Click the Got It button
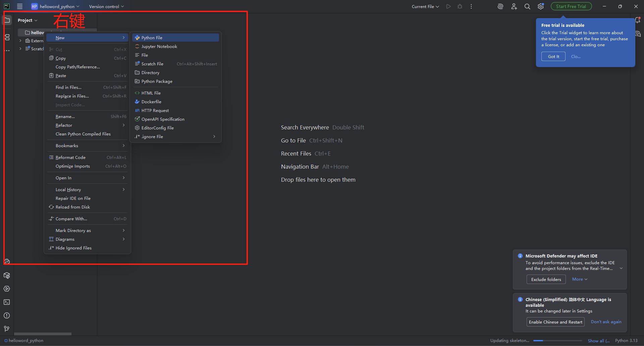 coord(553,57)
